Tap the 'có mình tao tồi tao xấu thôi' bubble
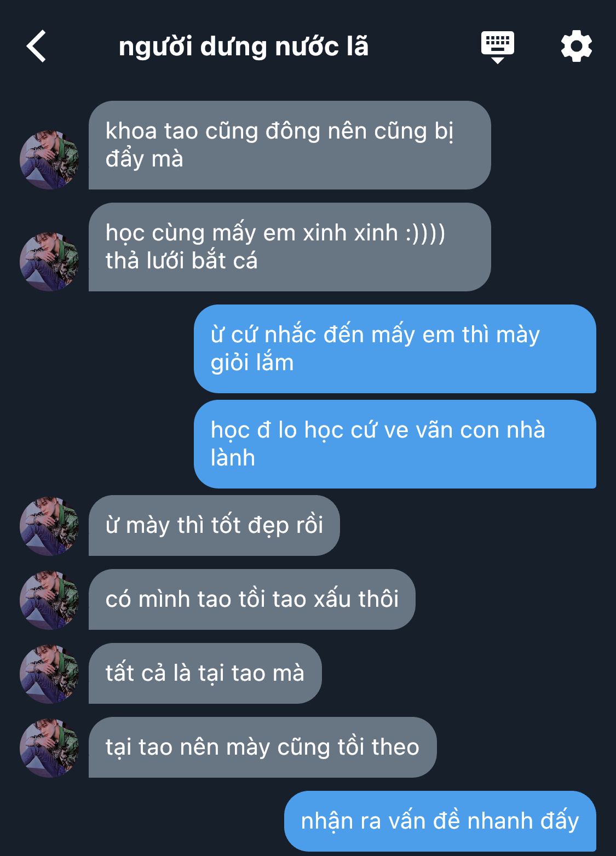This screenshot has width=616, height=856. [x=252, y=600]
